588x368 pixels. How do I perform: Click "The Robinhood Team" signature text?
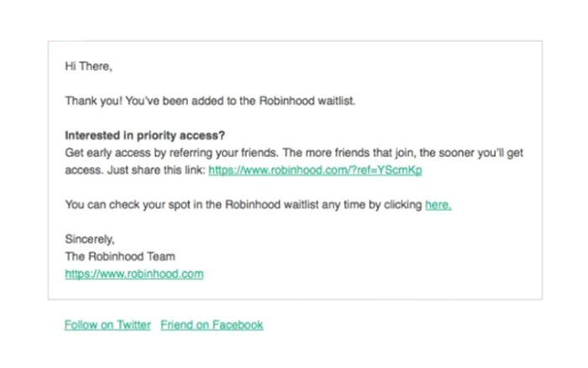coord(120,256)
